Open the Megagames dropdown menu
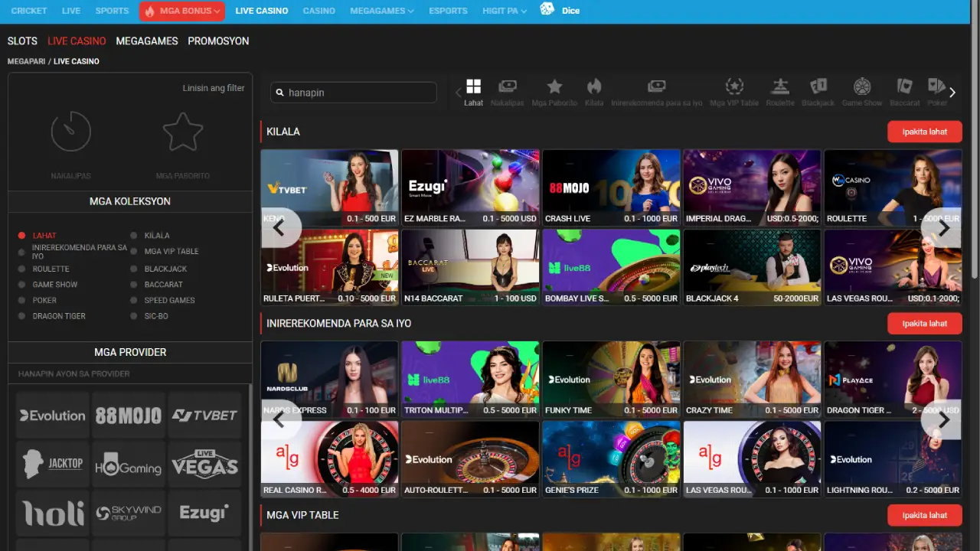This screenshot has height=551, width=980. pyautogui.click(x=381, y=11)
